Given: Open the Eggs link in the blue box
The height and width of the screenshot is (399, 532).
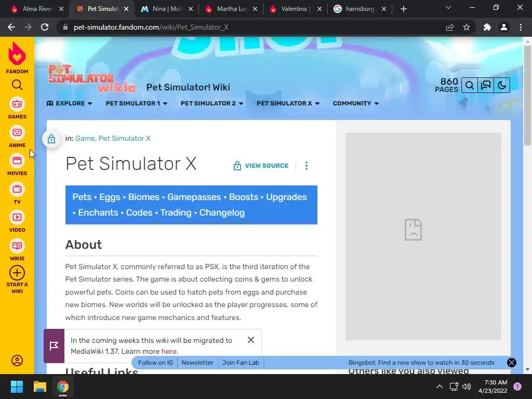Looking at the screenshot, I should click(x=110, y=197).
